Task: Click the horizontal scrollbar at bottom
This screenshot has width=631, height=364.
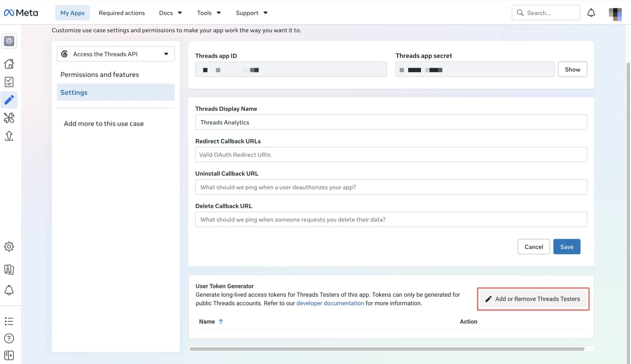Action: 387,349
